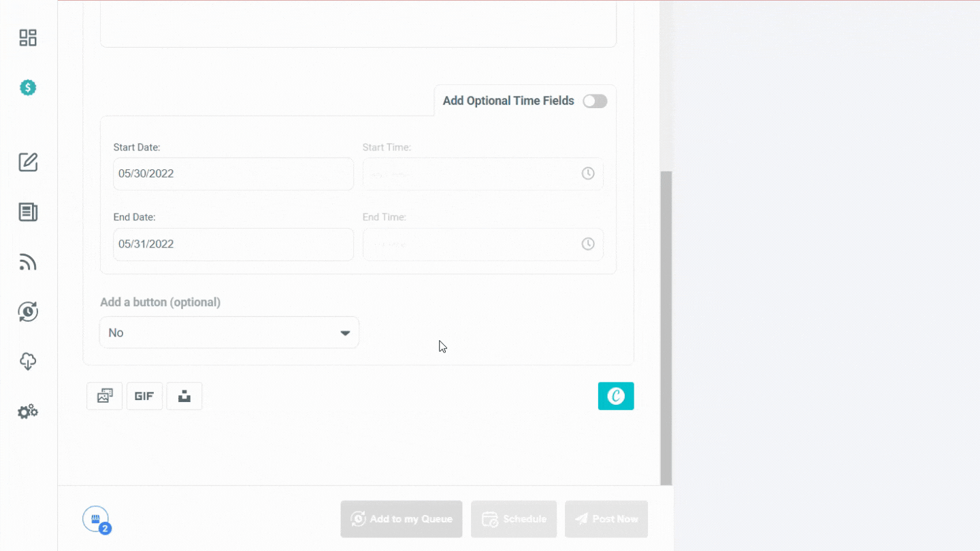Click the upload media icon
This screenshot has width=980, height=551.
pos(184,396)
